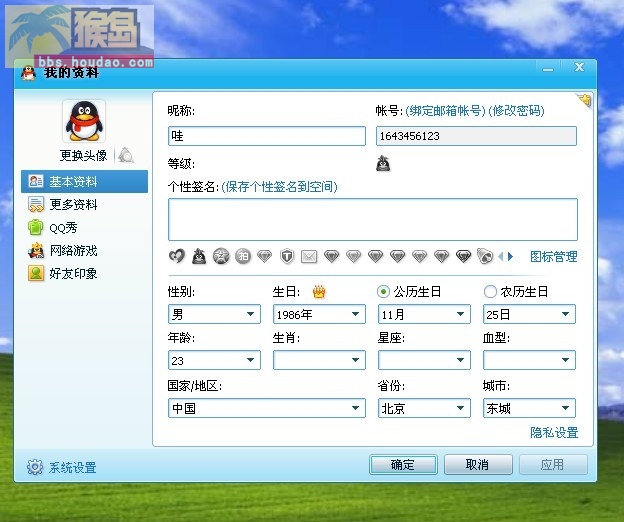Select the 农历生日 radio button
Image resolution: width=624 pixels, height=522 pixels.
[x=489, y=292]
